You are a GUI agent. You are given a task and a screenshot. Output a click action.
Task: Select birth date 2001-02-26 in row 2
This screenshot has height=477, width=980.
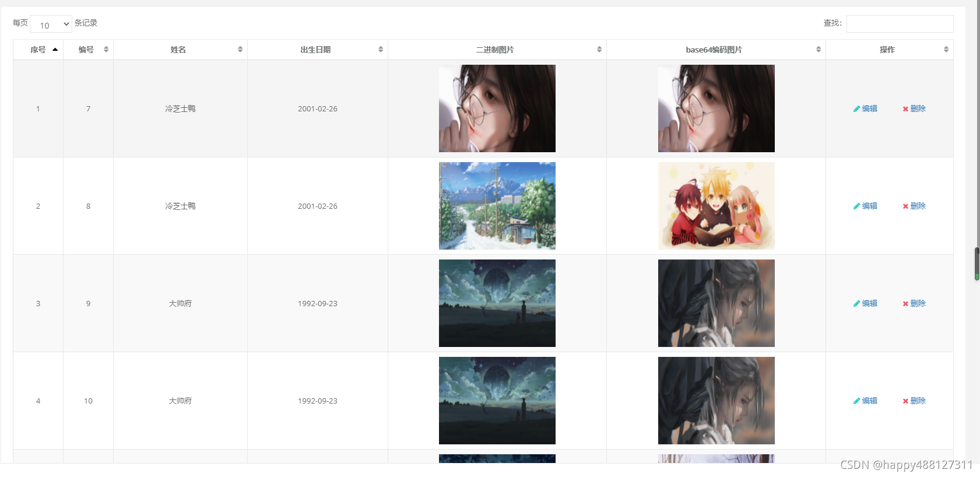(318, 206)
